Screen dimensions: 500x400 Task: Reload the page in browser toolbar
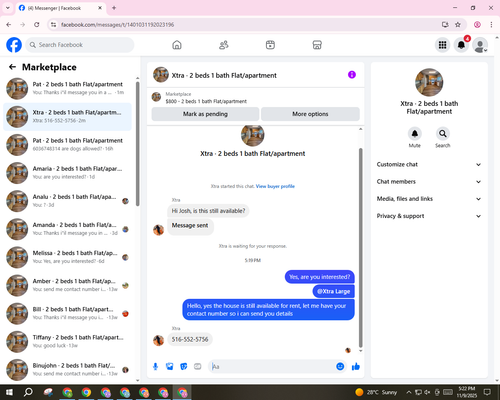(37, 25)
